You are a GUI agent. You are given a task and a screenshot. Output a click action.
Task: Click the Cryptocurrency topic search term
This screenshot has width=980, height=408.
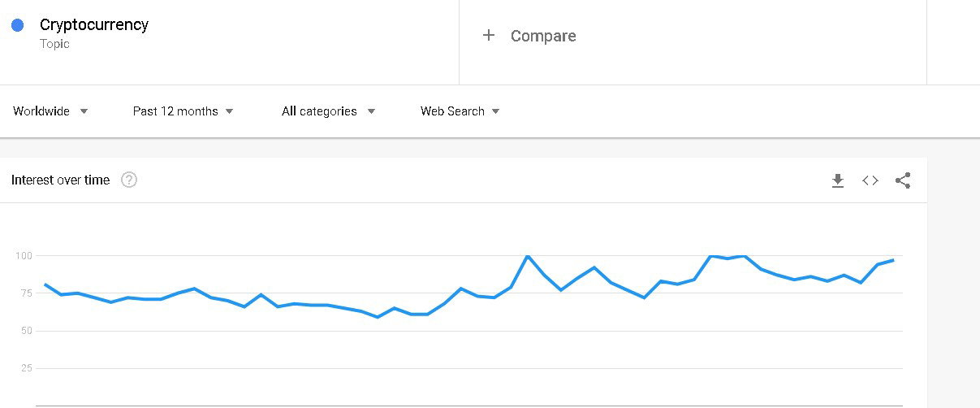pos(94,25)
